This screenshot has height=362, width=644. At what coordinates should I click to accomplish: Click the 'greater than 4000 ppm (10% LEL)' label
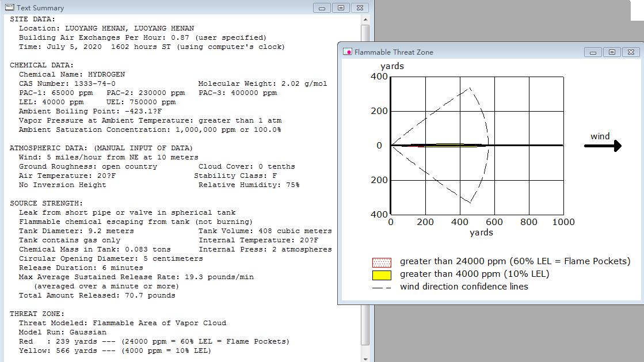point(474,274)
